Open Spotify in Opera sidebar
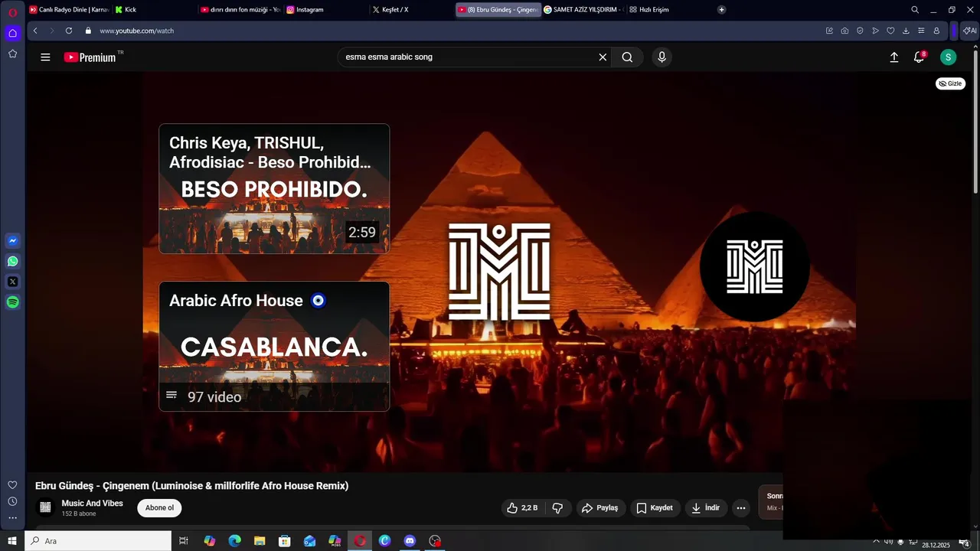Image resolution: width=980 pixels, height=551 pixels. 12,302
